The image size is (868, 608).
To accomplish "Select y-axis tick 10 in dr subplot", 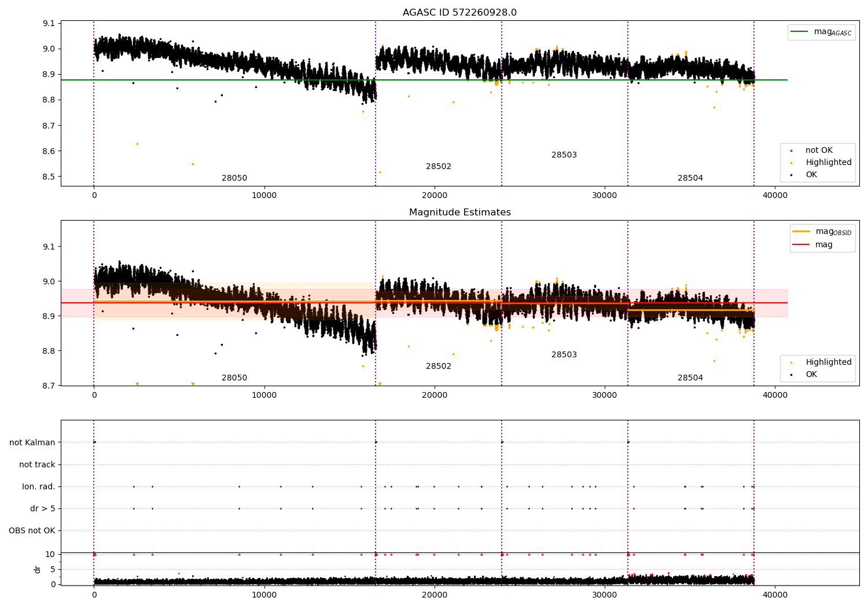I will tap(50, 554).
